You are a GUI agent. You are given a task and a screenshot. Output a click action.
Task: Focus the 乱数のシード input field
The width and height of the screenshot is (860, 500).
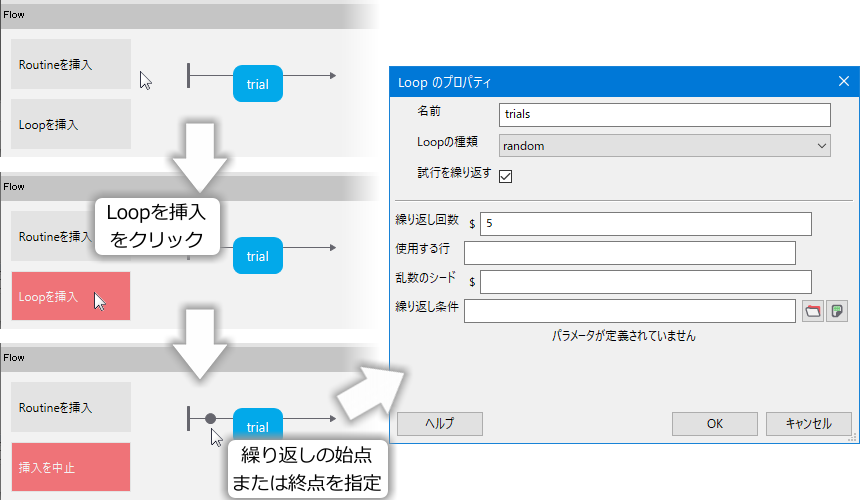646,282
